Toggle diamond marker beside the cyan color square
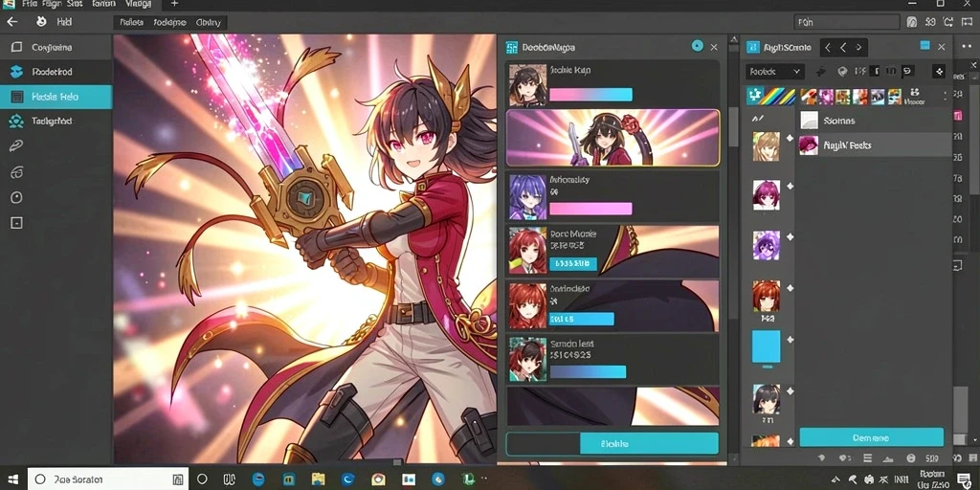This screenshot has height=490, width=980. click(790, 340)
